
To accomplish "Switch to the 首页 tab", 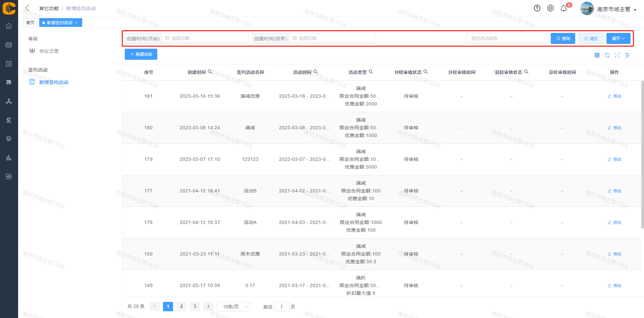I will pyautogui.click(x=30, y=23).
